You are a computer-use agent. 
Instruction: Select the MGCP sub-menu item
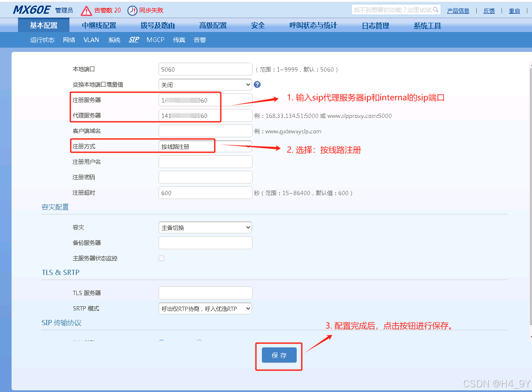(155, 39)
